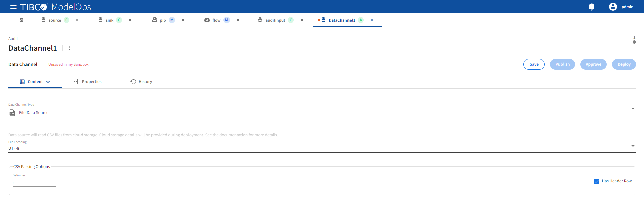Switch to the auditinput tab
The image size is (644, 202).
click(275, 20)
